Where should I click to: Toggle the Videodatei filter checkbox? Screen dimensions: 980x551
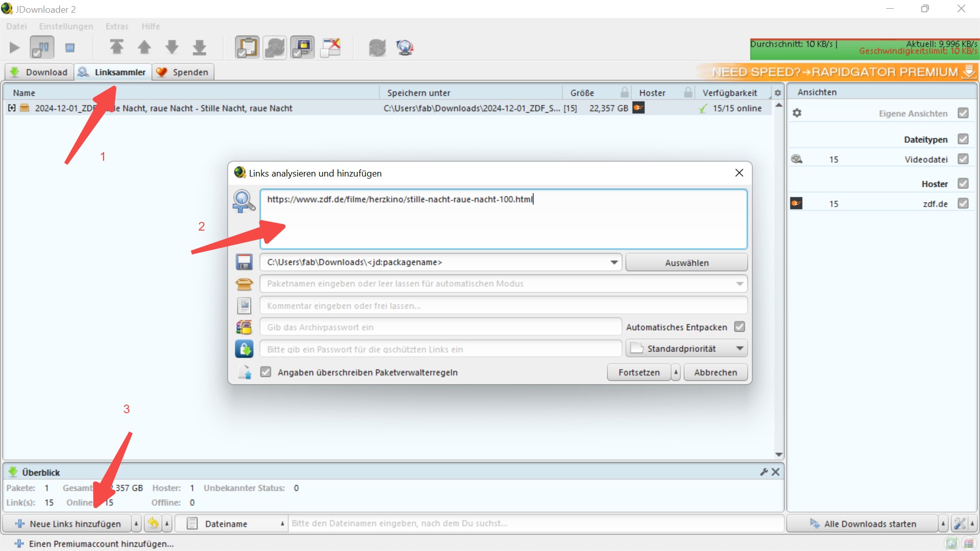pos(963,159)
